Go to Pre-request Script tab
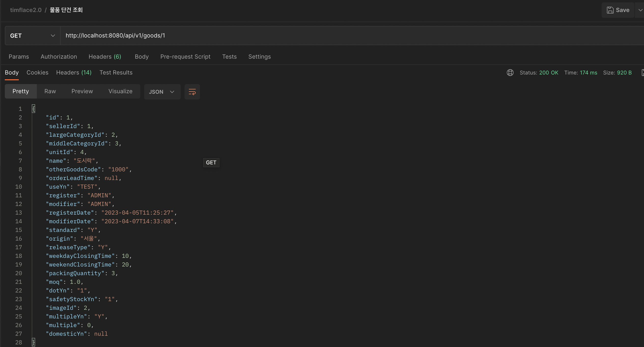This screenshot has width=644, height=347. pyautogui.click(x=185, y=57)
